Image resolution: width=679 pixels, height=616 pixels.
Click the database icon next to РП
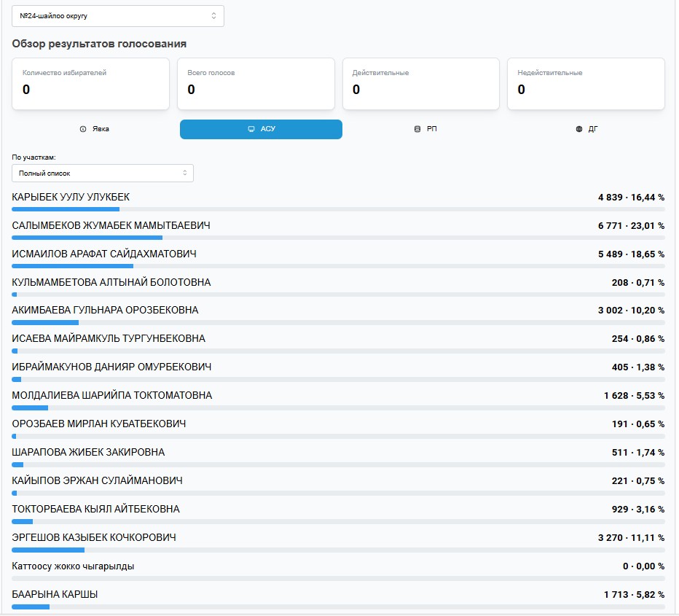pos(417,129)
